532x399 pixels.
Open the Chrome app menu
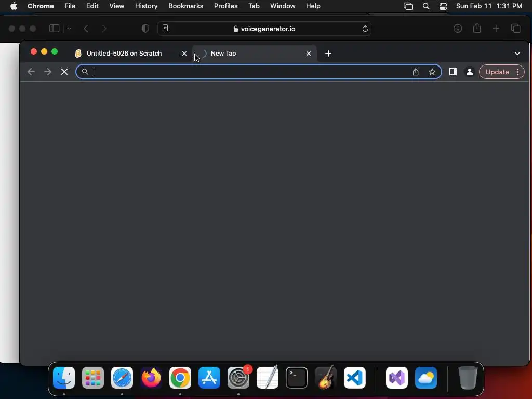pos(41,6)
